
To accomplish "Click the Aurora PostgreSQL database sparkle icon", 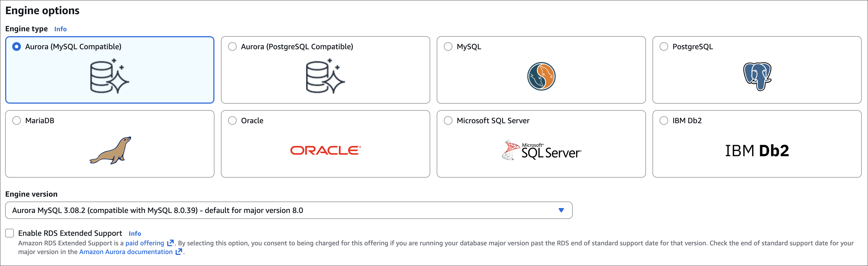I will click(325, 76).
